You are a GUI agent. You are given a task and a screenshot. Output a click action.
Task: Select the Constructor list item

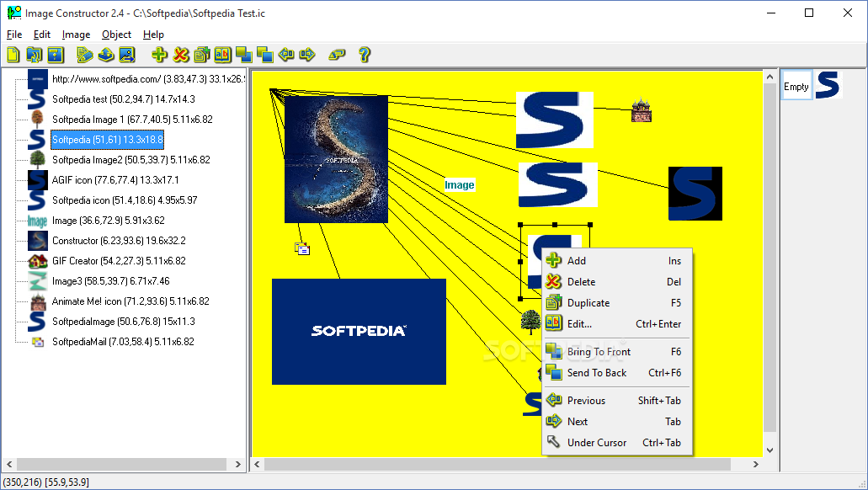tap(119, 241)
